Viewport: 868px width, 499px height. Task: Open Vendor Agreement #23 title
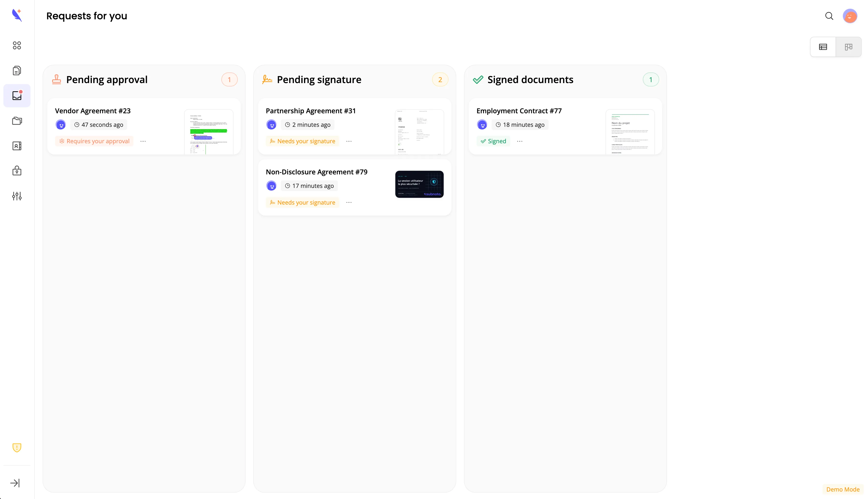point(93,111)
